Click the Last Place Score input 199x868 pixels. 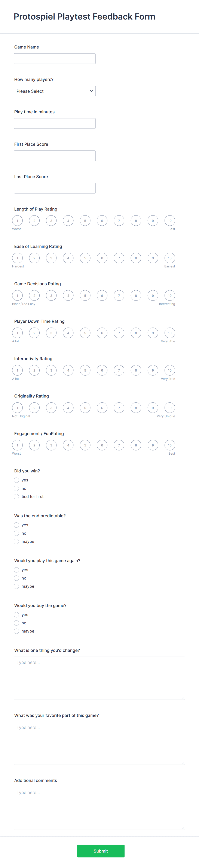[x=54, y=188]
